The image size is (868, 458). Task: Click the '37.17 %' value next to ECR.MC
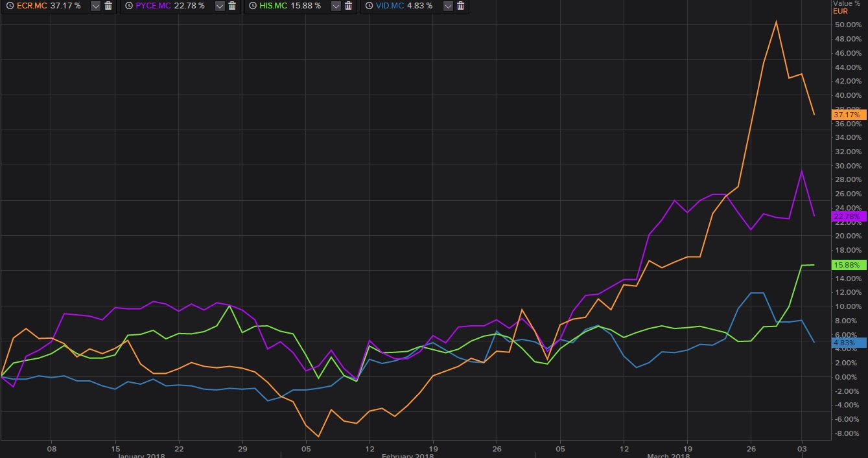tap(65, 6)
